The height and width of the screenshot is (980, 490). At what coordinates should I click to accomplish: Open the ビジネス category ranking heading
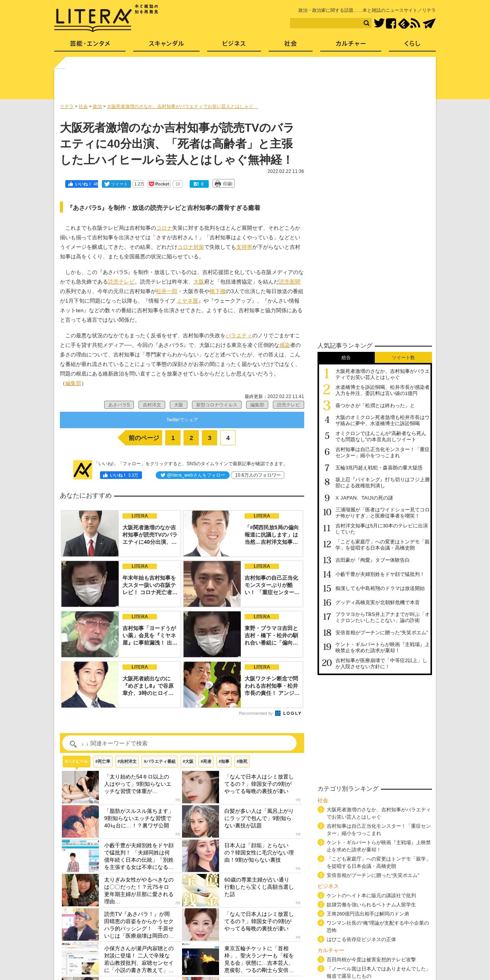point(328,886)
